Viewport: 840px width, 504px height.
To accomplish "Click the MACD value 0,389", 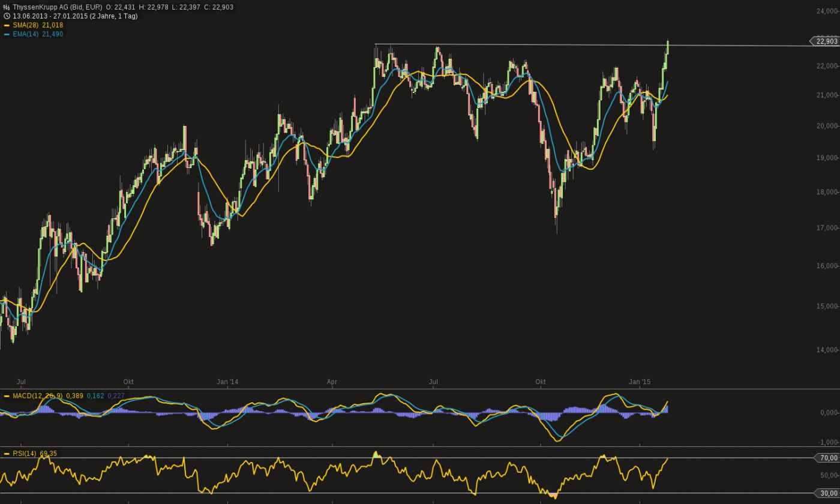I will pos(74,396).
